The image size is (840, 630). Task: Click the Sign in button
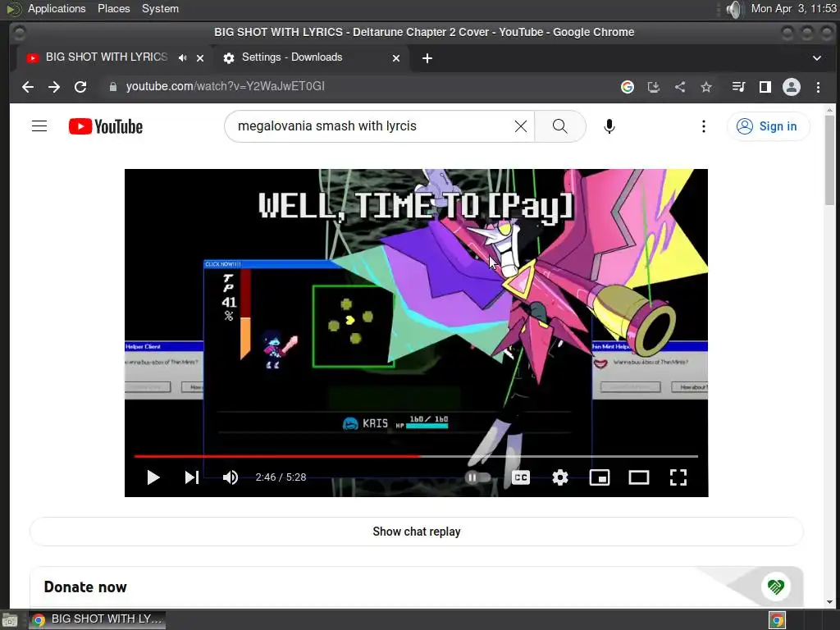tap(767, 126)
